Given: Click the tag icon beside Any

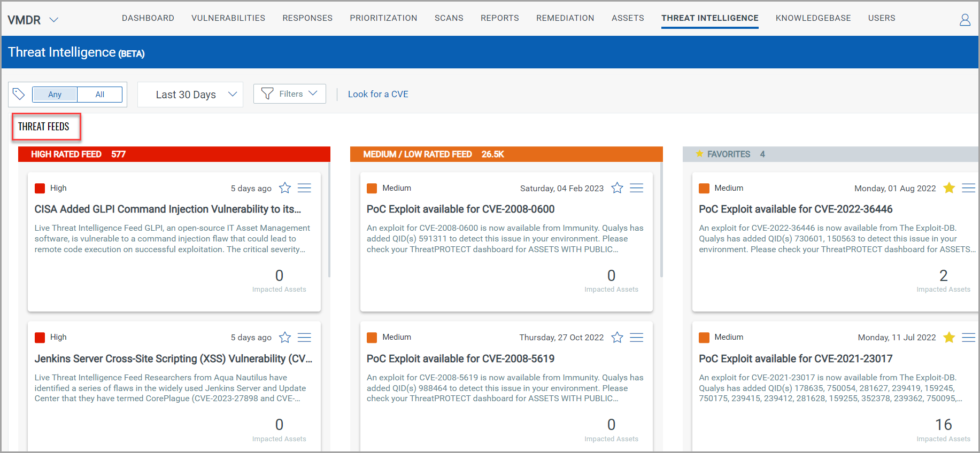Looking at the screenshot, I should tap(19, 94).
